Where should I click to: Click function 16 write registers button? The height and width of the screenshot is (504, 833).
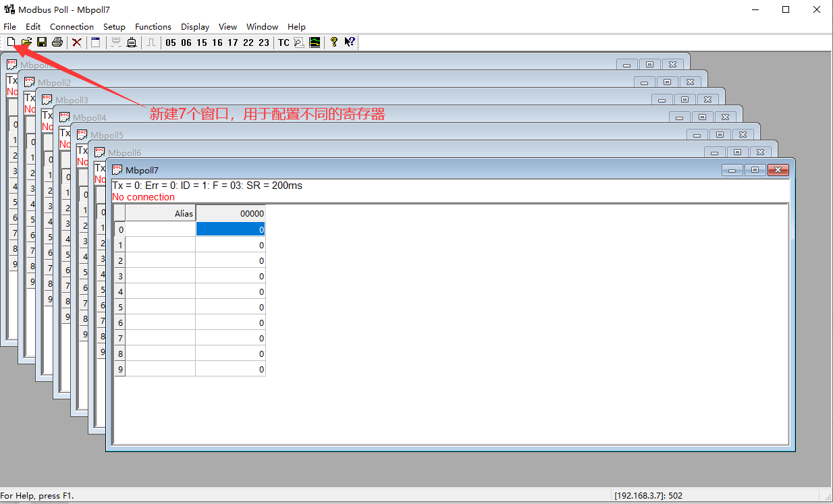217,43
